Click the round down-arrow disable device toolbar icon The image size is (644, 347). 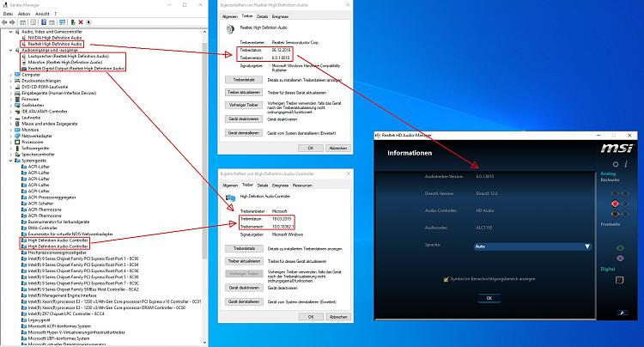point(88,22)
